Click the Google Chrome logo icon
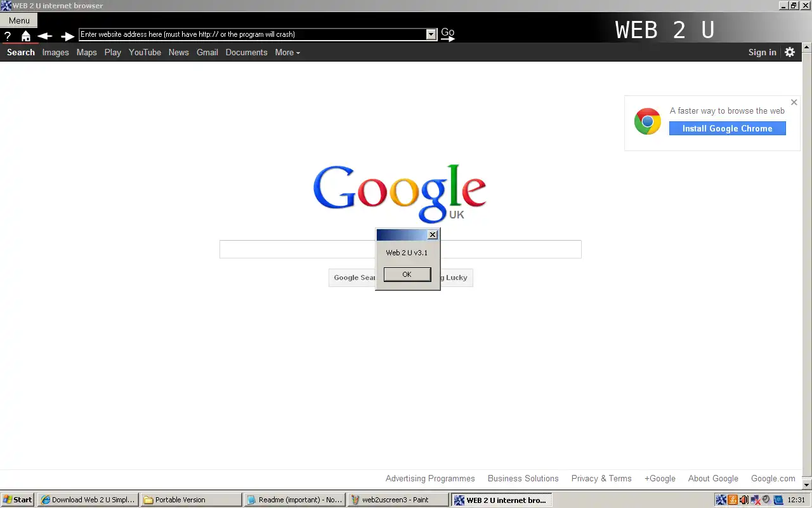Image resolution: width=812 pixels, height=508 pixels. [x=648, y=121]
